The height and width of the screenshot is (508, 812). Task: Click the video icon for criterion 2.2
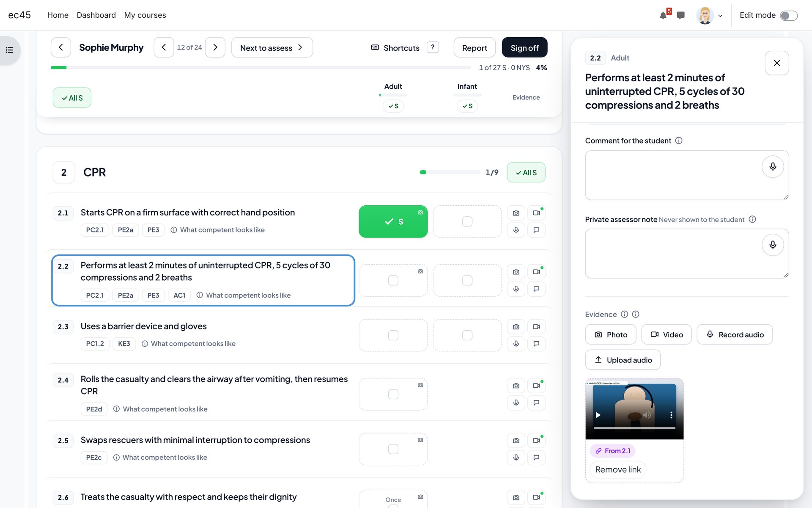coord(536,272)
